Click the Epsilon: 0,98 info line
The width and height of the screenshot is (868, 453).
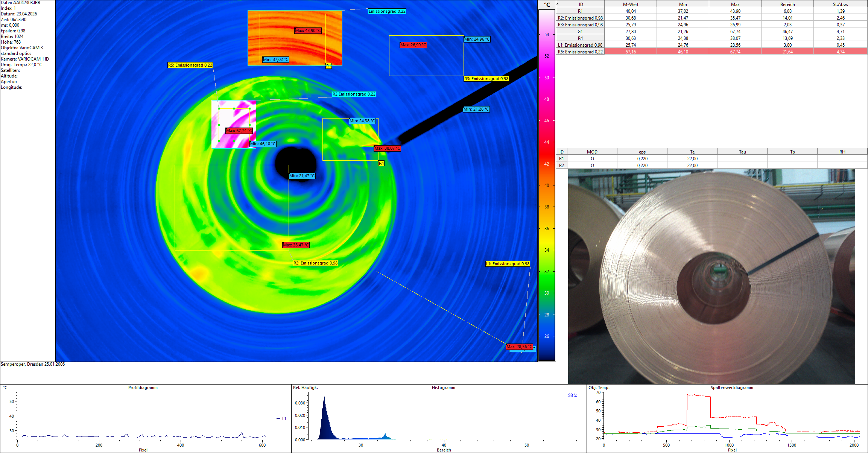click(13, 31)
